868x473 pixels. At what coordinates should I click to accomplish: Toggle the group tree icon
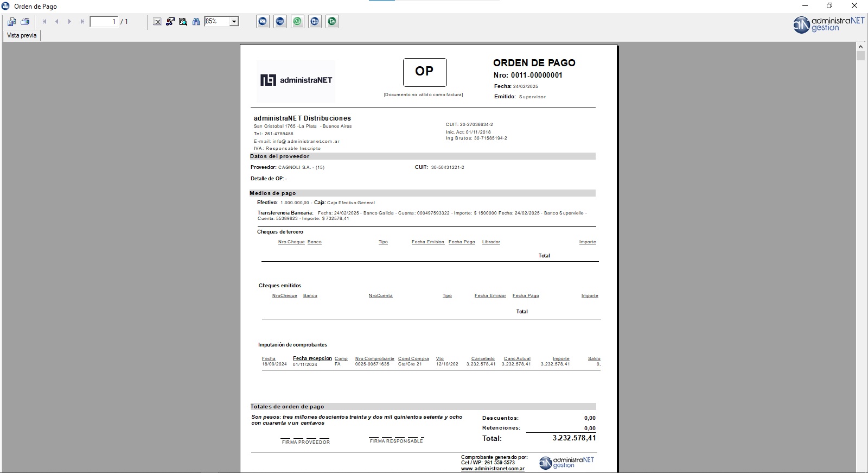170,22
